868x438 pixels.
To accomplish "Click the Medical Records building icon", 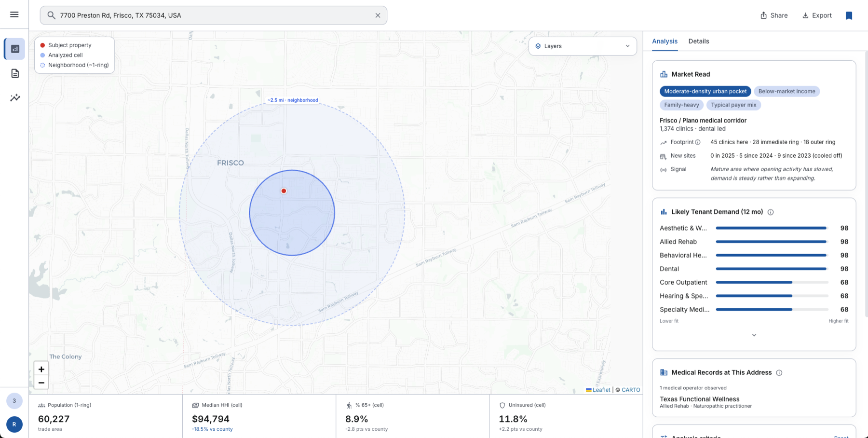I will (664, 372).
